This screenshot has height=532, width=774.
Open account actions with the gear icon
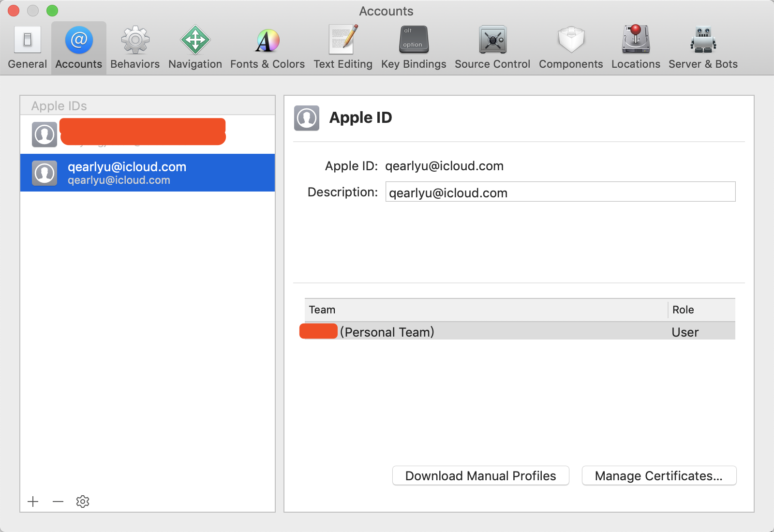coord(82,502)
